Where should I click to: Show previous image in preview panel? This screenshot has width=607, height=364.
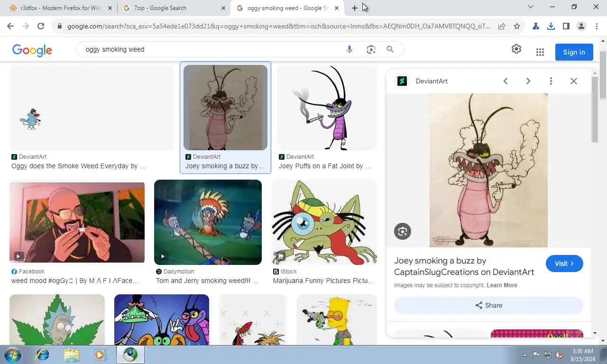[506, 81]
